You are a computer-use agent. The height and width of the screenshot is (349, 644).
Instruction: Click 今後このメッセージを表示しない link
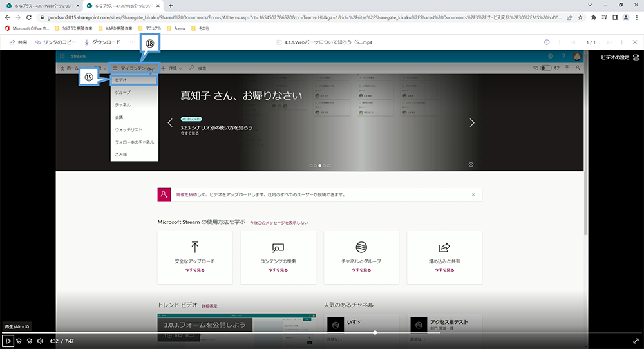click(279, 223)
